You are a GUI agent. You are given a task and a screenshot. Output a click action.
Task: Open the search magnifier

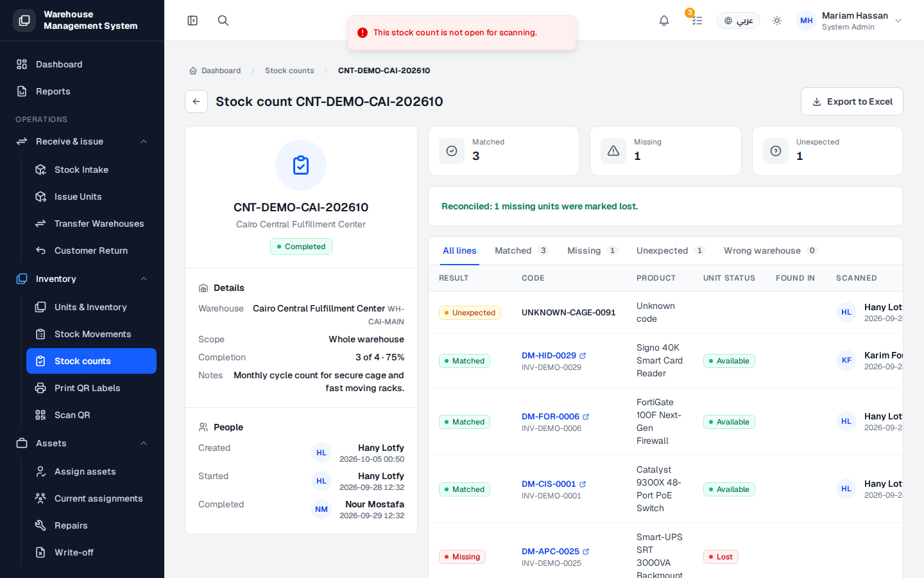click(223, 21)
